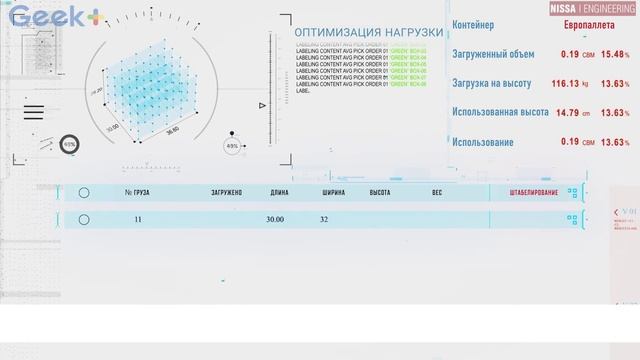Viewport: 640px width, 360px height.
Task: Click the play triangle beside the vertical scale
Action: pos(262,106)
